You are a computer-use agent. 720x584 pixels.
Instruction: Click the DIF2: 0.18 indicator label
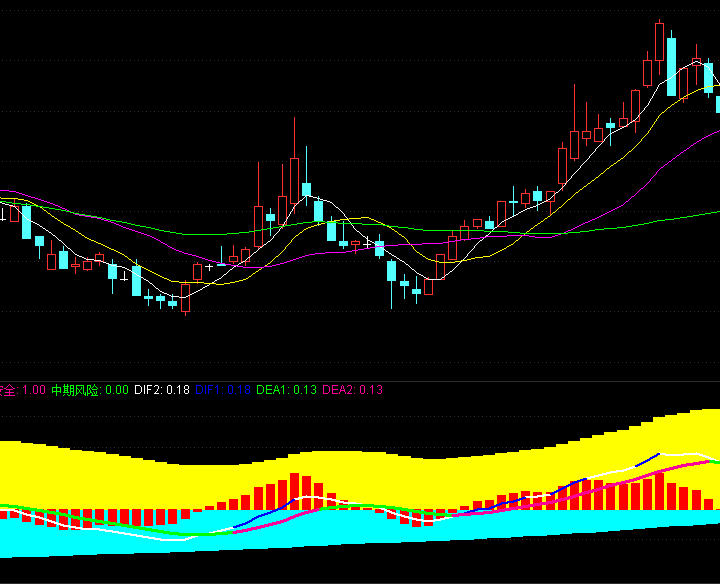[162, 390]
